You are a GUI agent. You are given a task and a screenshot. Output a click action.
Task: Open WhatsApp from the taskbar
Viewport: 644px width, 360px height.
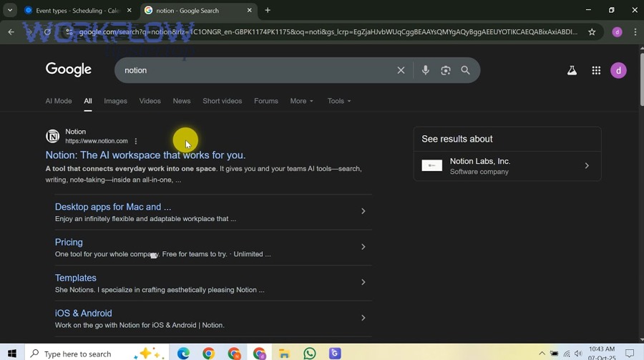[309, 354]
